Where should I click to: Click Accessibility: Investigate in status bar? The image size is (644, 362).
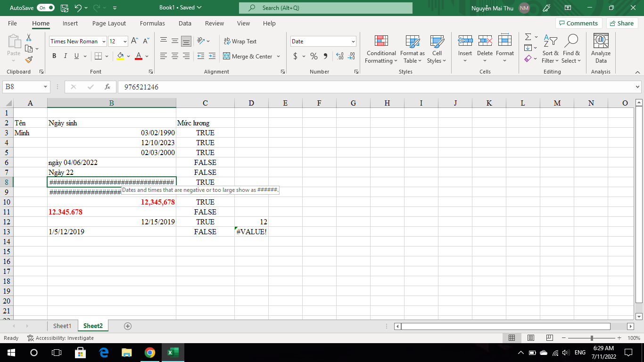pos(60,338)
